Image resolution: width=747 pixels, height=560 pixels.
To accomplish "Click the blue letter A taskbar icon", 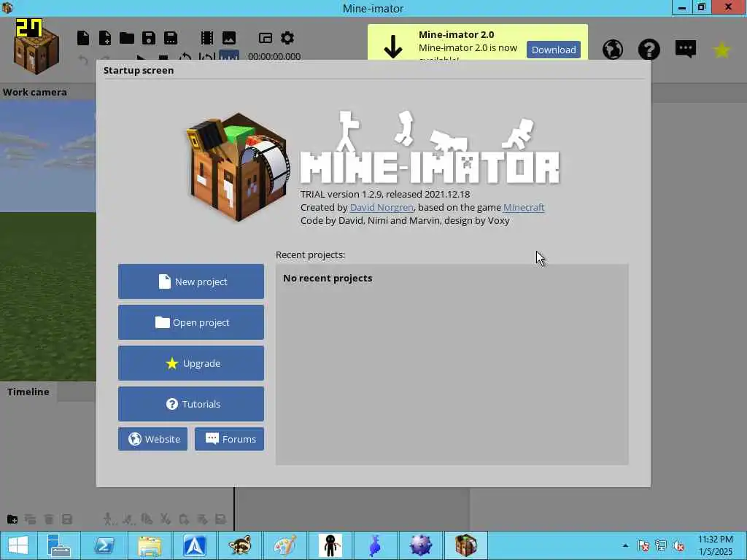I will coord(194,545).
